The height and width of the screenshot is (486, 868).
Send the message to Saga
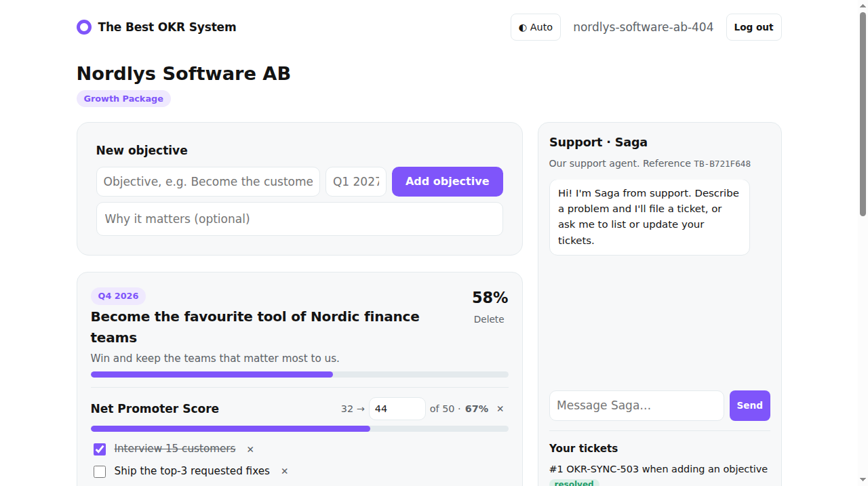coord(750,405)
